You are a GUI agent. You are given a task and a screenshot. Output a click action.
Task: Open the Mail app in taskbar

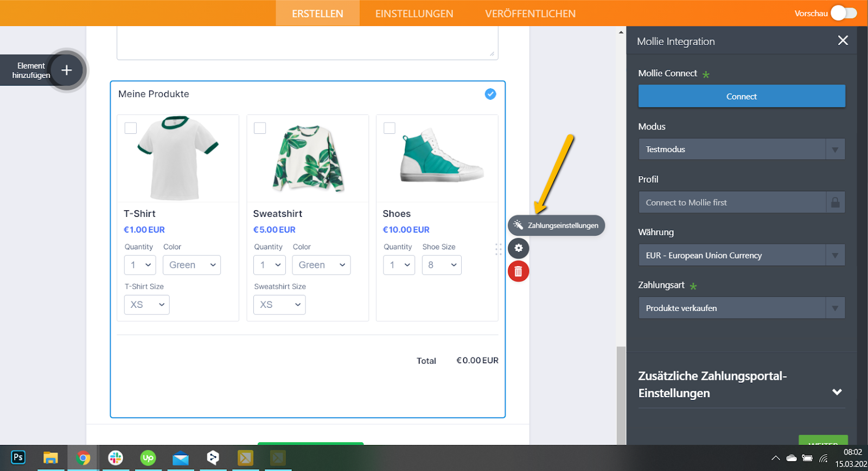click(181, 459)
